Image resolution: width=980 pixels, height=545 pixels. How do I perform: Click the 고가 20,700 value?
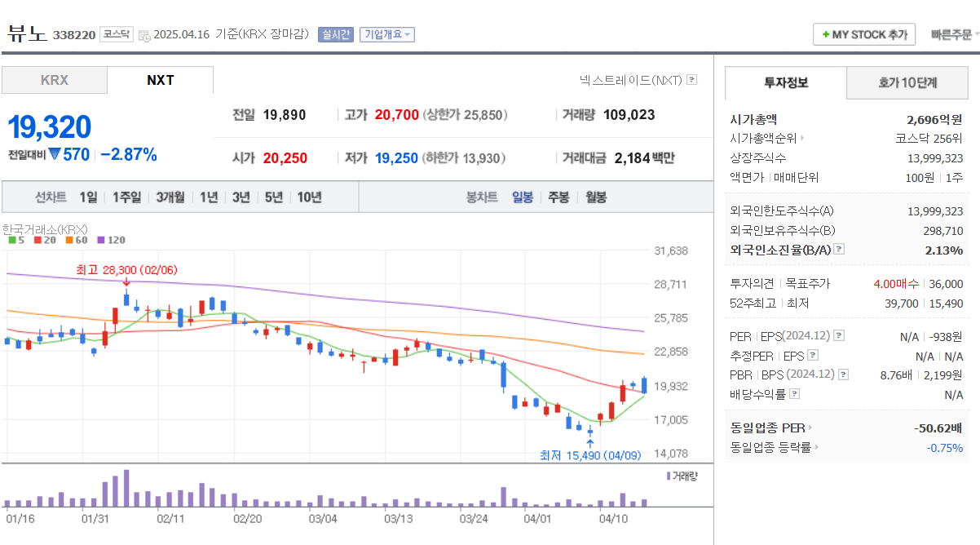[396, 115]
